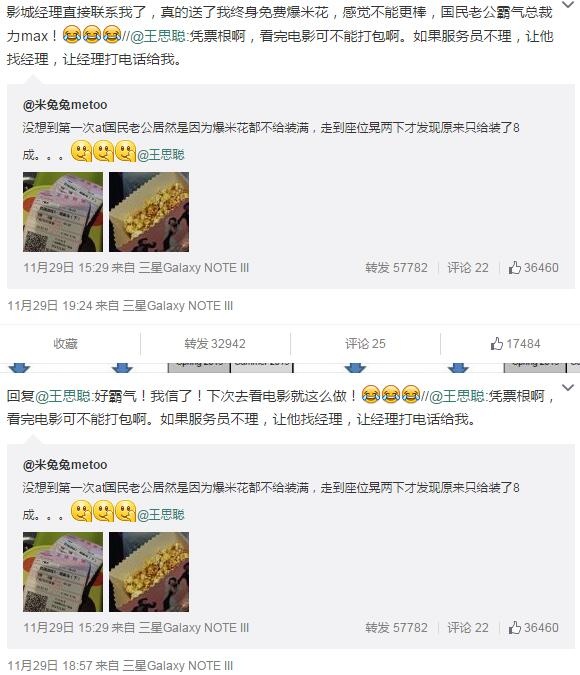The width and height of the screenshot is (580, 675).
Task: View popcorn photo in first quoted post
Action: tap(149, 212)
